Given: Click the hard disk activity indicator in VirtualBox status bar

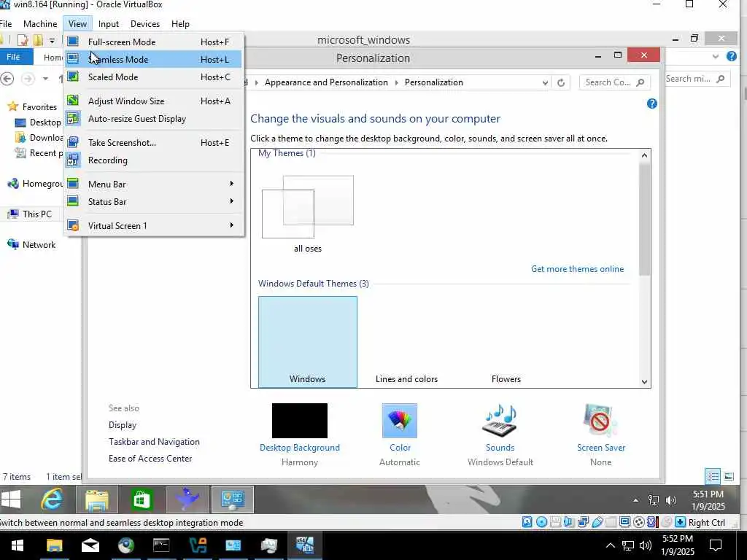Looking at the screenshot, I should click(527, 522).
